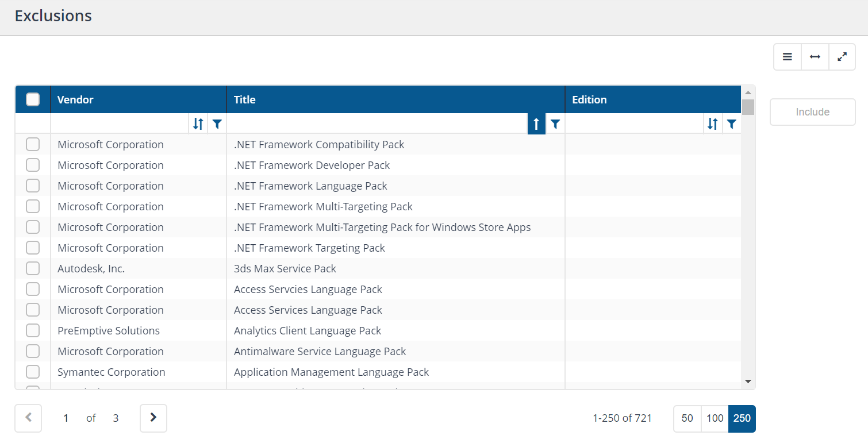Click scrollbar down arrow
The image size is (868, 443).
coord(748,381)
